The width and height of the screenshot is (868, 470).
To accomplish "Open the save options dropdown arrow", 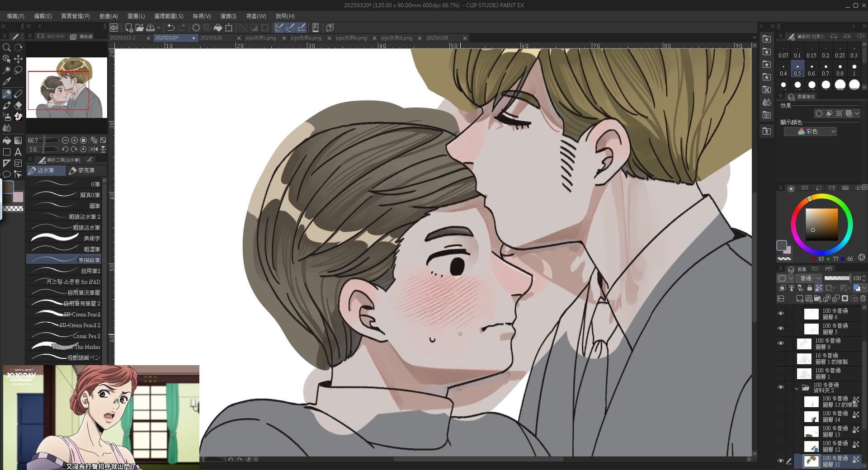I will [159, 28].
